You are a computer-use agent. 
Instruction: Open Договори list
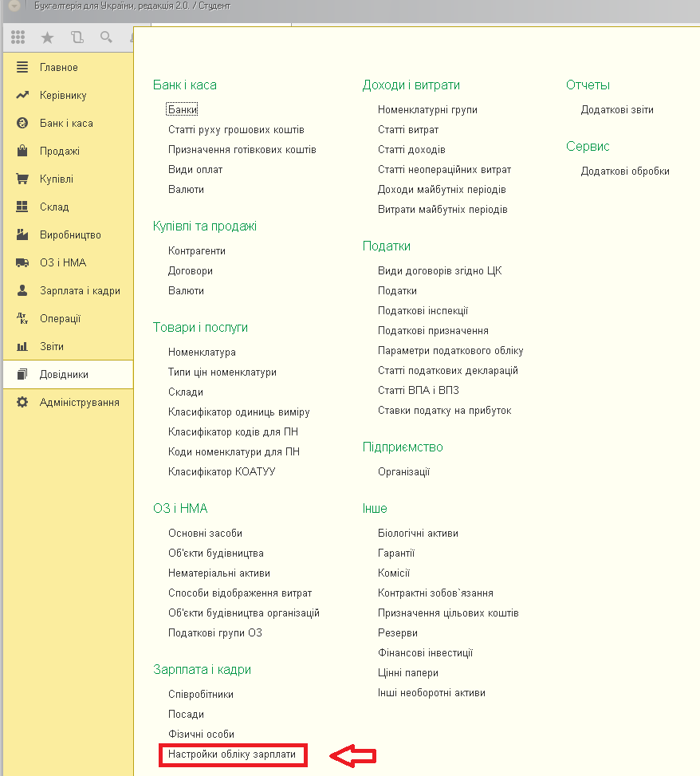pos(191,270)
